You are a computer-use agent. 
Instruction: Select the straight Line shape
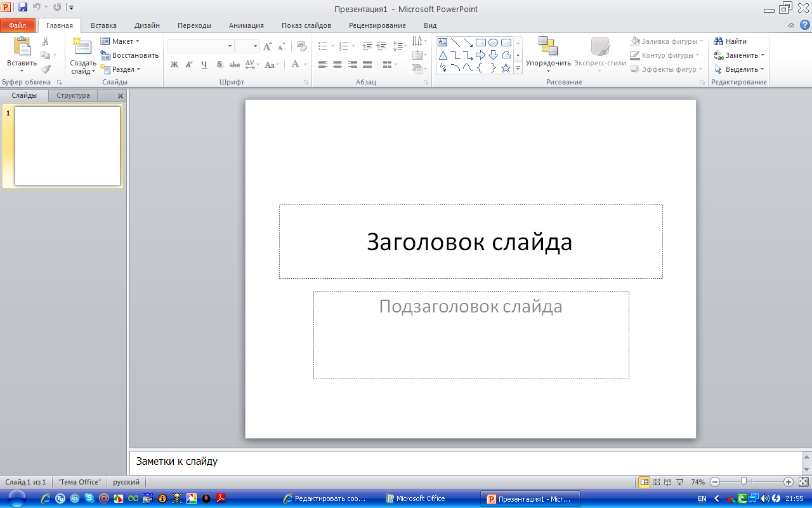click(455, 43)
